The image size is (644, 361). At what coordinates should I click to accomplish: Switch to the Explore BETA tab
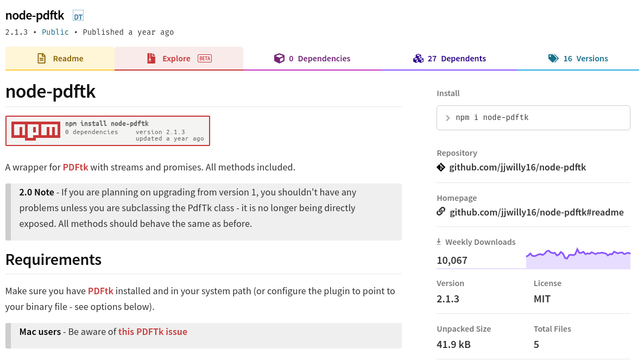point(179,58)
